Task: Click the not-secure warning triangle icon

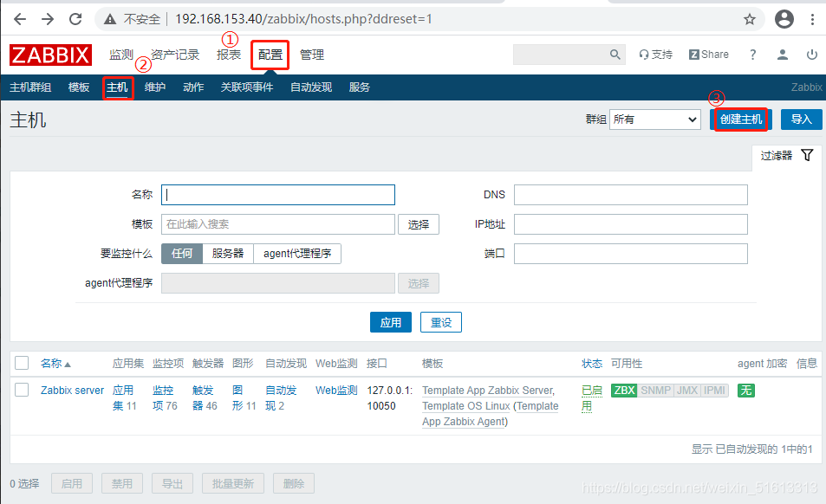Action: tap(109, 19)
